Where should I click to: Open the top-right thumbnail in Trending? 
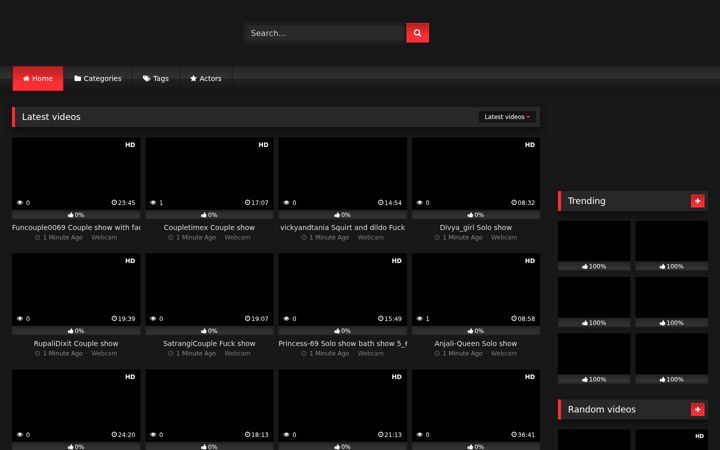pos(672,242)
